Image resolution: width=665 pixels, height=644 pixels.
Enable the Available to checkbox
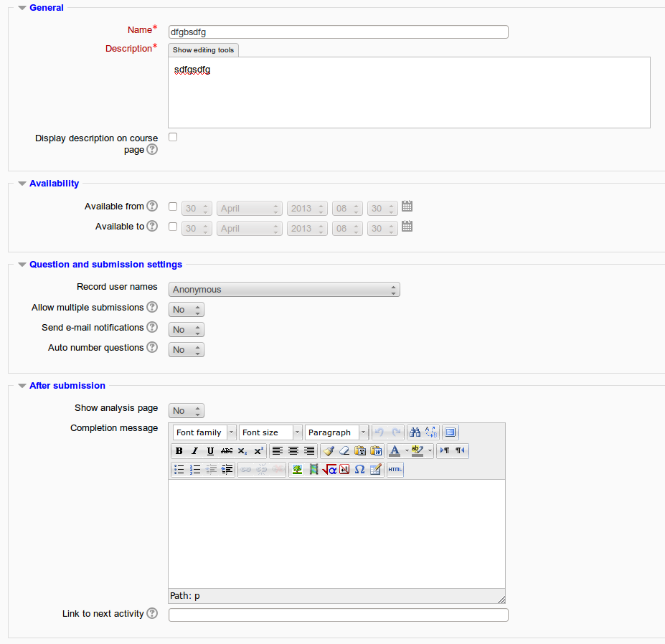tap(173, 227)
